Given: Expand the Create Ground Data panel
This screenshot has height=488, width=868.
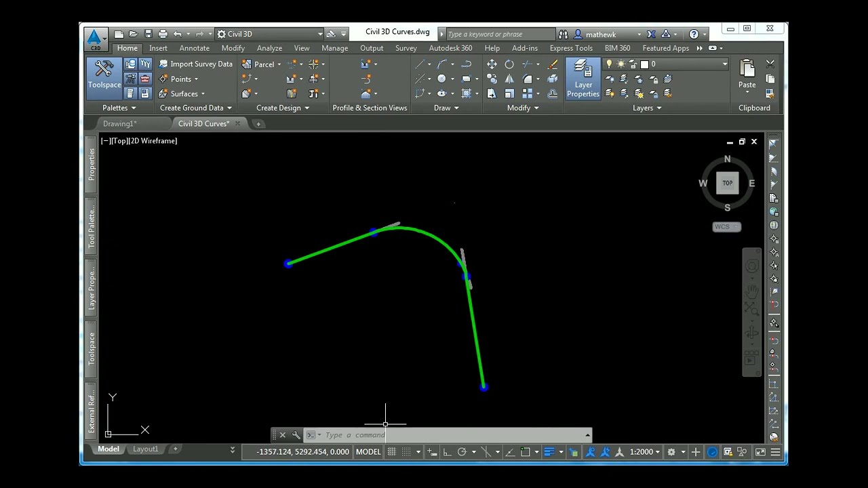Looking at the screenshot, I should tap(195, 108).
